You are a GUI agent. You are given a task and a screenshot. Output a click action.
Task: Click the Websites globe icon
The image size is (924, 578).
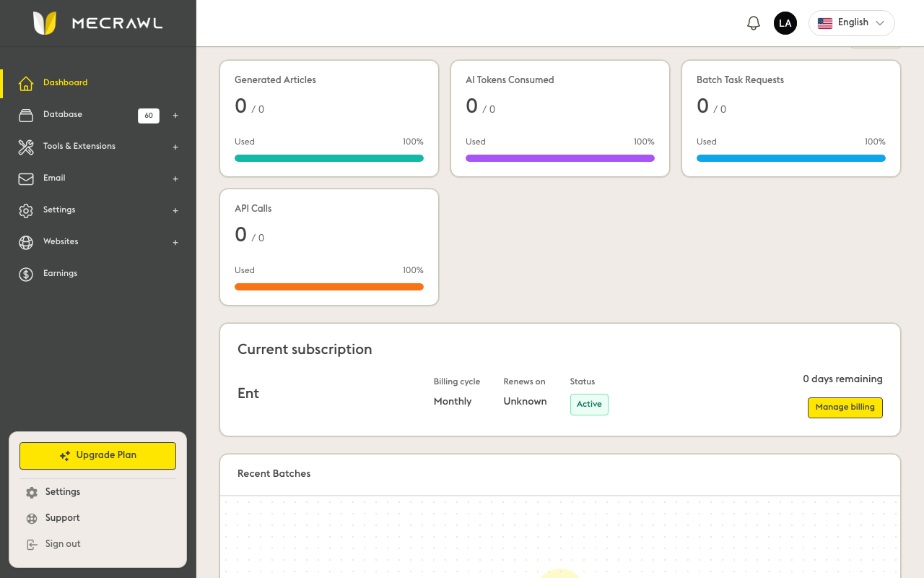[26, 242]
